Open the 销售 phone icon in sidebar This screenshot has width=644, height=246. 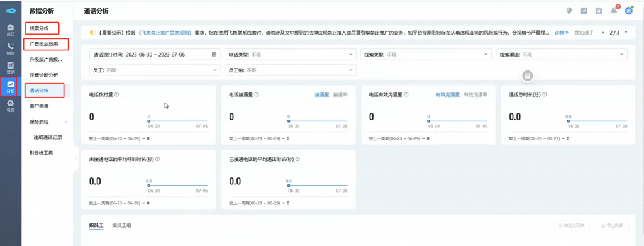tap(11, 48)
